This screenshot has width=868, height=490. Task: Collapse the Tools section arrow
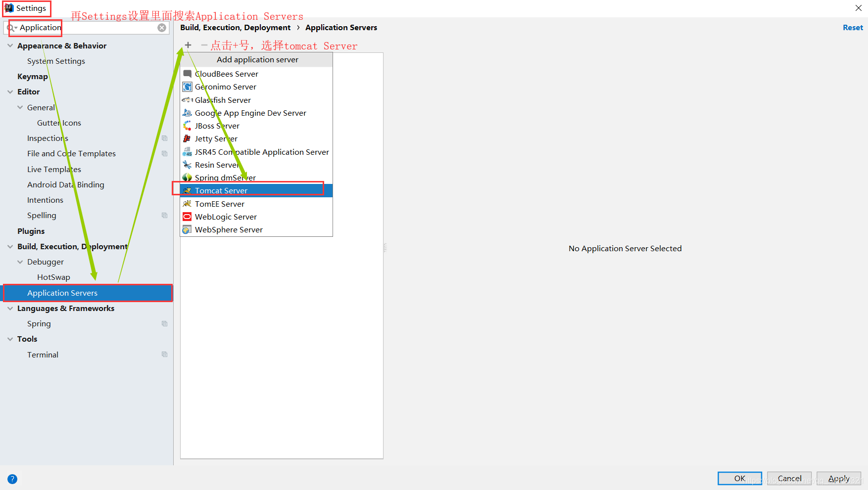pyautogui.click(x=10, y=339)
